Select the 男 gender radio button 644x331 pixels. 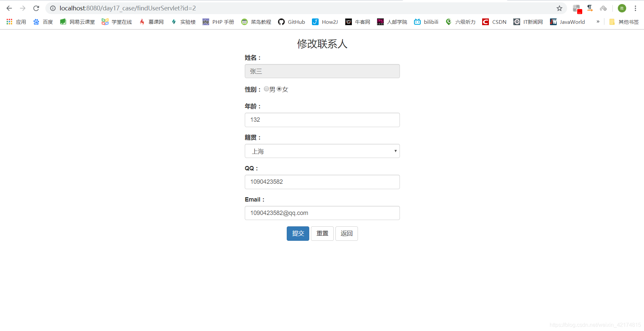point(266,89)
